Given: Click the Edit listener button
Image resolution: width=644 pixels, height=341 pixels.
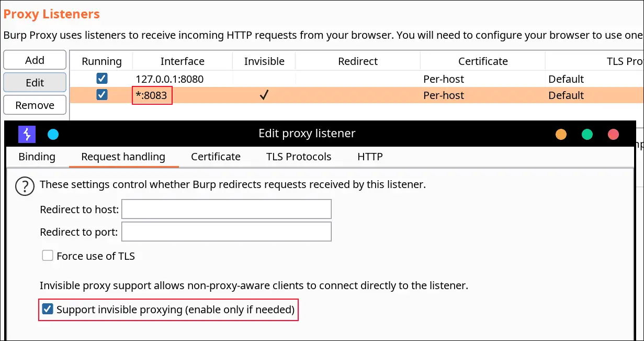Looking at the screenshot, I should (35, 83).
